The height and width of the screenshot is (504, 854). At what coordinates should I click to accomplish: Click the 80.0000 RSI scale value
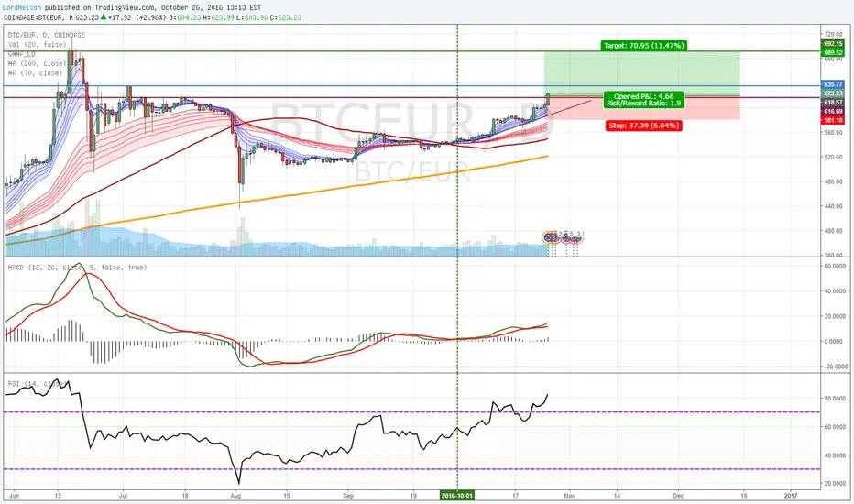(x=836, y=399)
